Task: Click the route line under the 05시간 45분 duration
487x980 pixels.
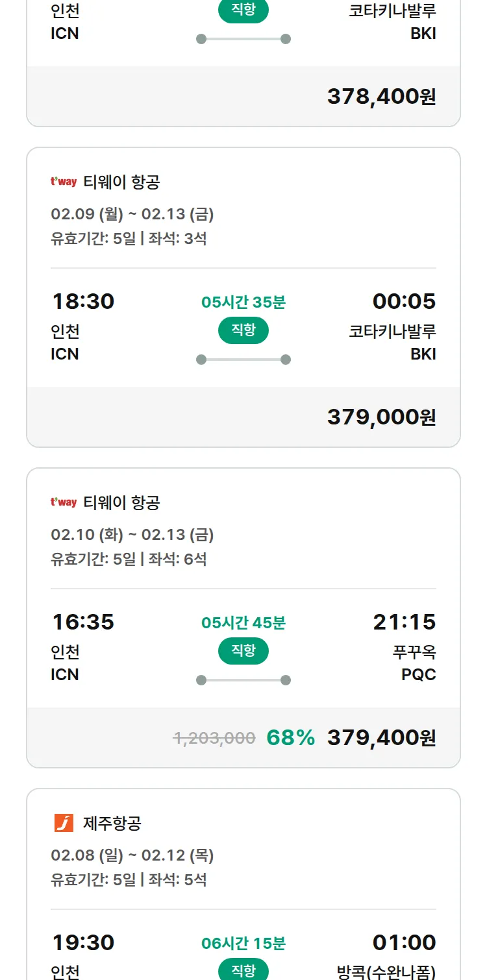Action: coord(243,680)
